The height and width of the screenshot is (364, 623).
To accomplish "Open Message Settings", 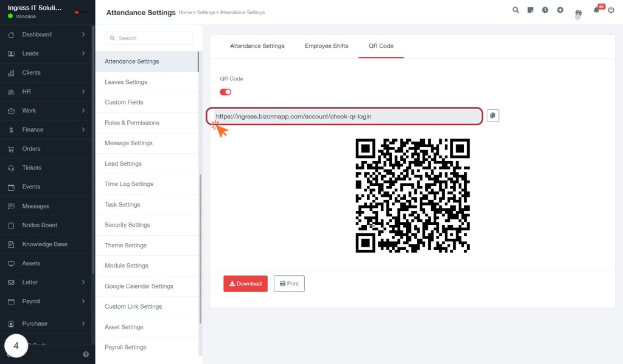I will pos(147,143).
